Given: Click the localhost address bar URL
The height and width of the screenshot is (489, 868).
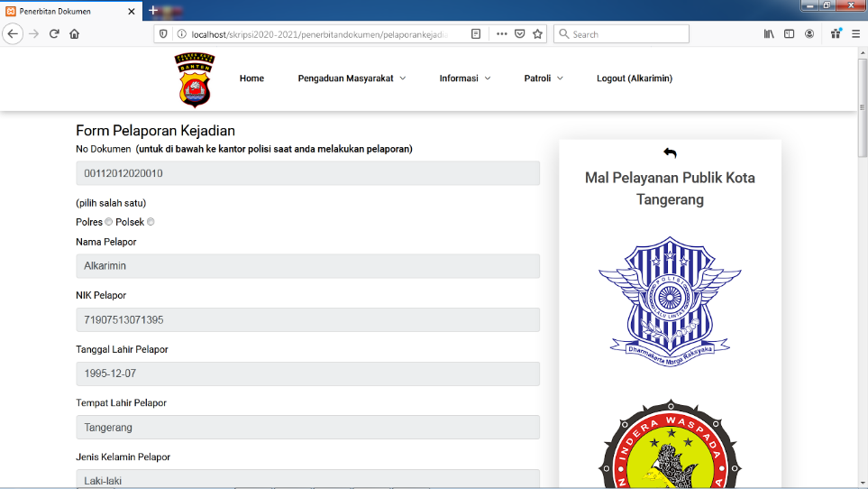Looking at the screenshot, I should pos(319,34).
